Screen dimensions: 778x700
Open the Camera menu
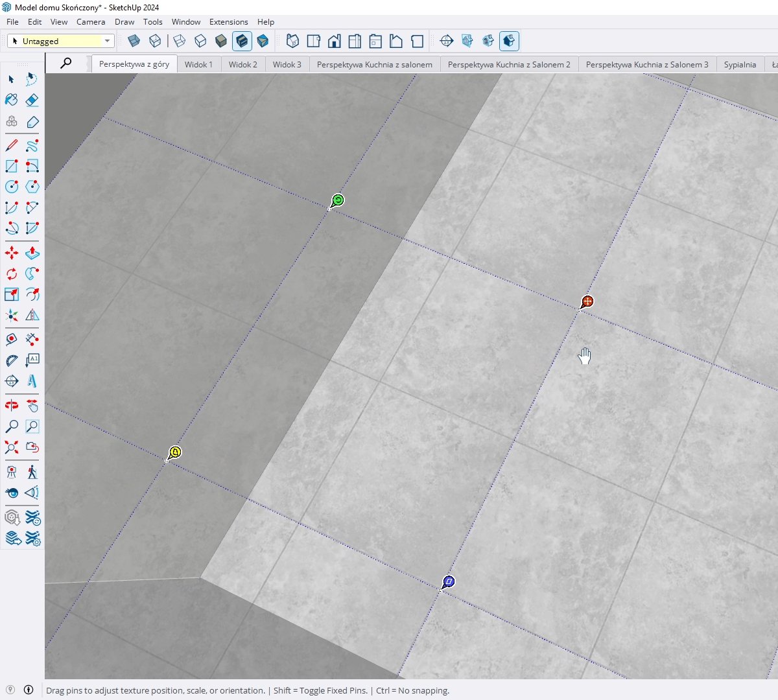(90, 21)
